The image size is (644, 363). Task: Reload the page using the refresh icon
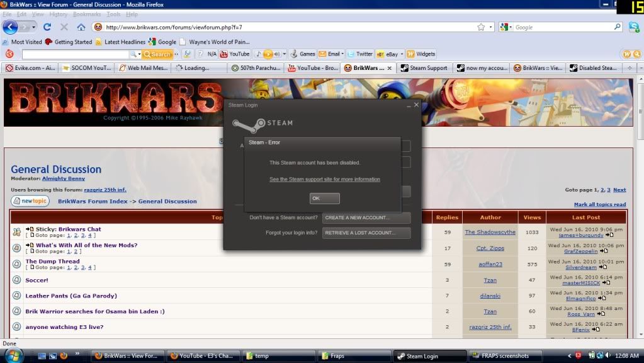click(x=47, y=27)
